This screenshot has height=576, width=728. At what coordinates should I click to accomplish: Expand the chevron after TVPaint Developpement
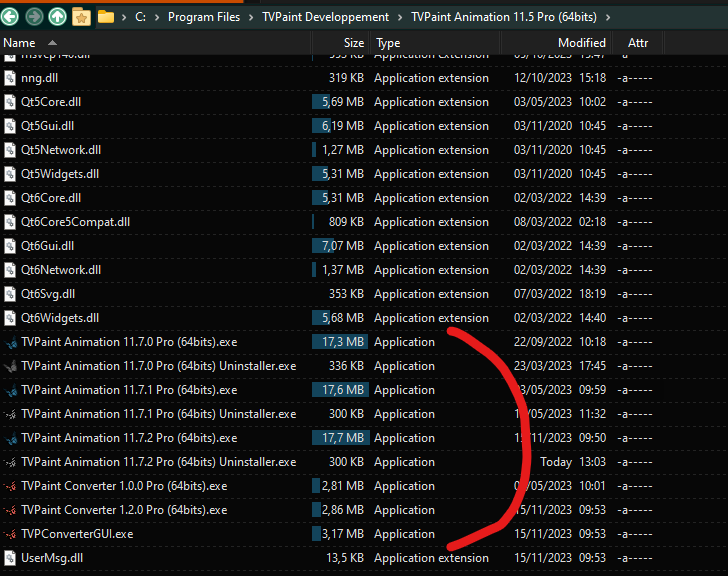click(400, 18)
